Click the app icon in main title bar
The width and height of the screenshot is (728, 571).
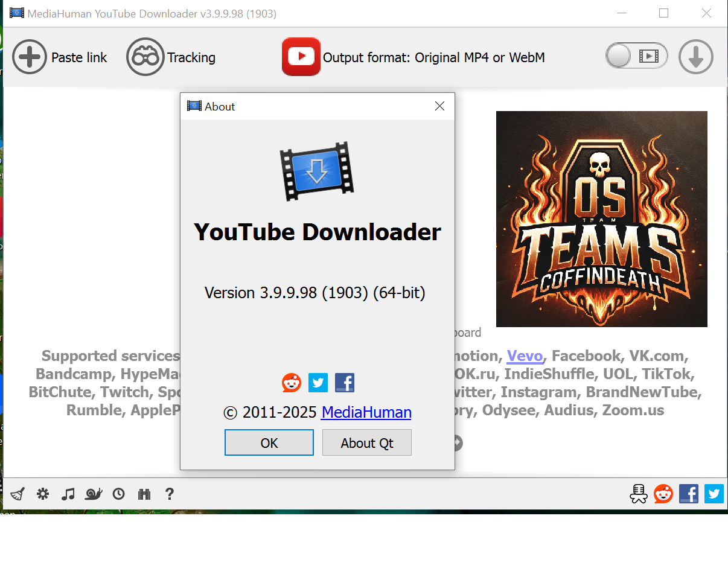pyautogui.click(x=16, y=13)
